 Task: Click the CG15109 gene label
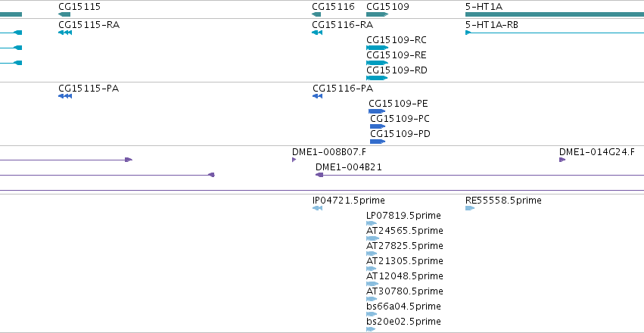coord(387,7)
